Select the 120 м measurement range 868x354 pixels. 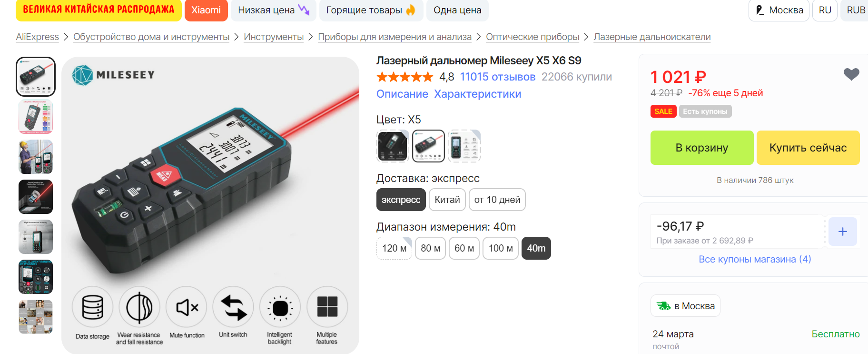click(394, 248)
